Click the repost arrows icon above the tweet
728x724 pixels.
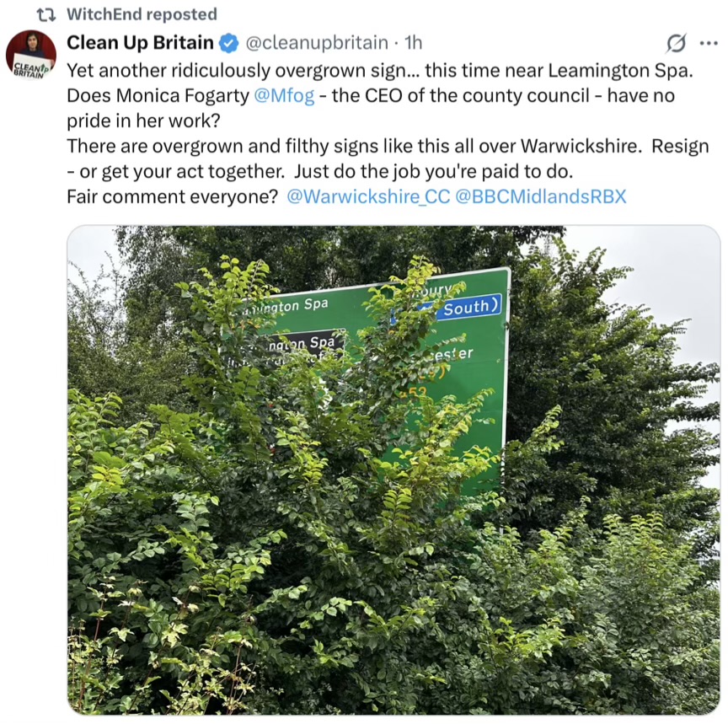(46, 15)
